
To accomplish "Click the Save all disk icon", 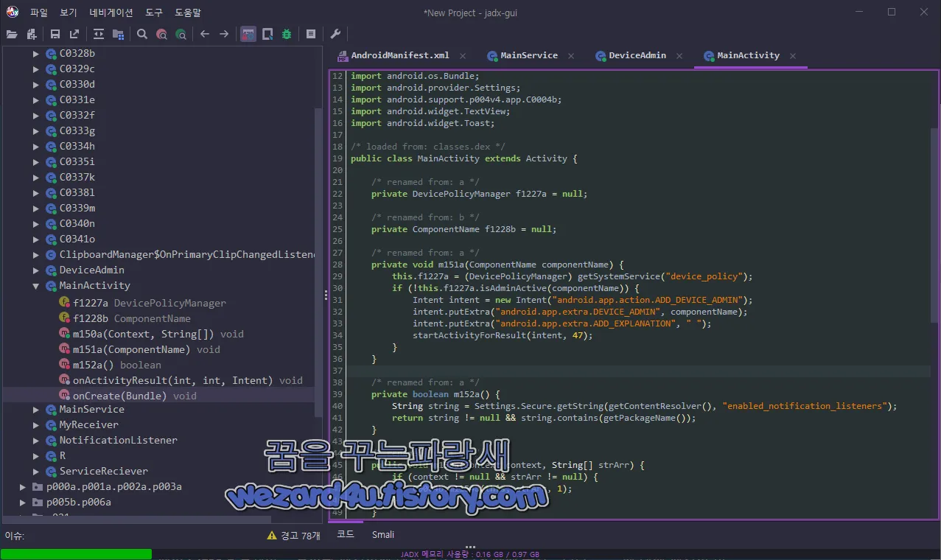I will click(55, 34).
